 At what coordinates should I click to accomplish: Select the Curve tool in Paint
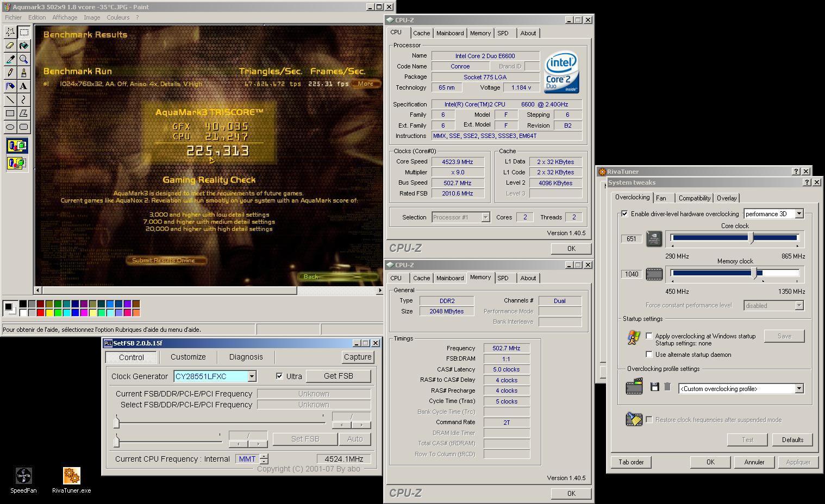(x=24, y=100)
